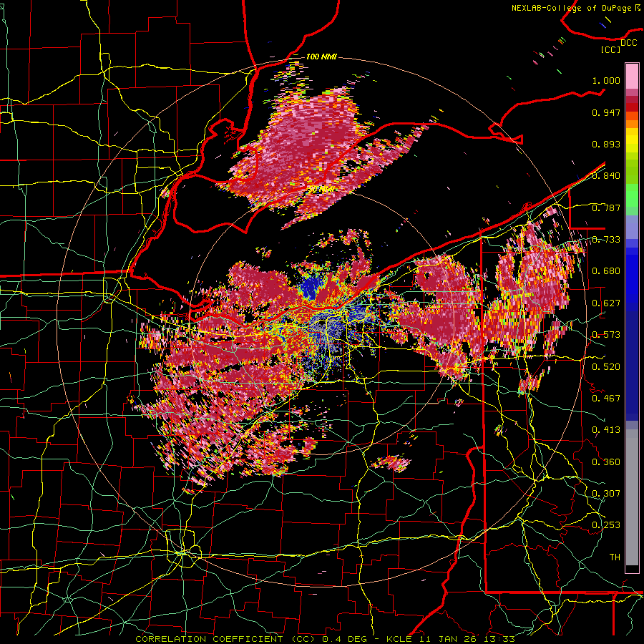Screen dimensions: 644x644
Task: Click the 0.467 legend value
Action: (606, 399)
